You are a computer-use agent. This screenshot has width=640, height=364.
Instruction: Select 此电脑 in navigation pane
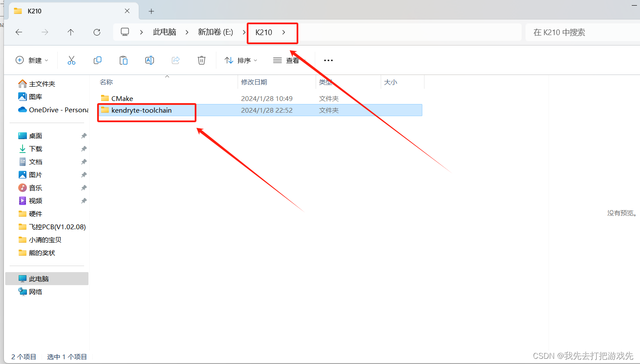coord(47,279)
